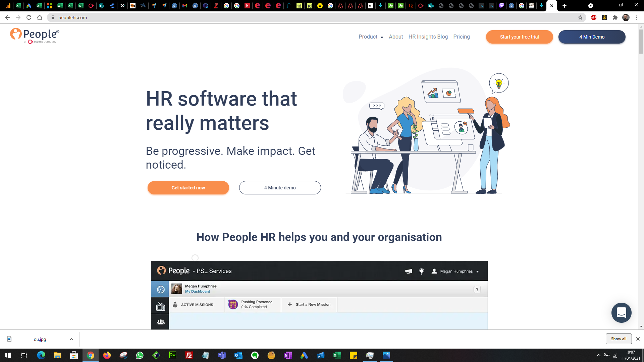Expand the Product dropdown menu
This screenshot has height=362, width=644.
point(371,37)
